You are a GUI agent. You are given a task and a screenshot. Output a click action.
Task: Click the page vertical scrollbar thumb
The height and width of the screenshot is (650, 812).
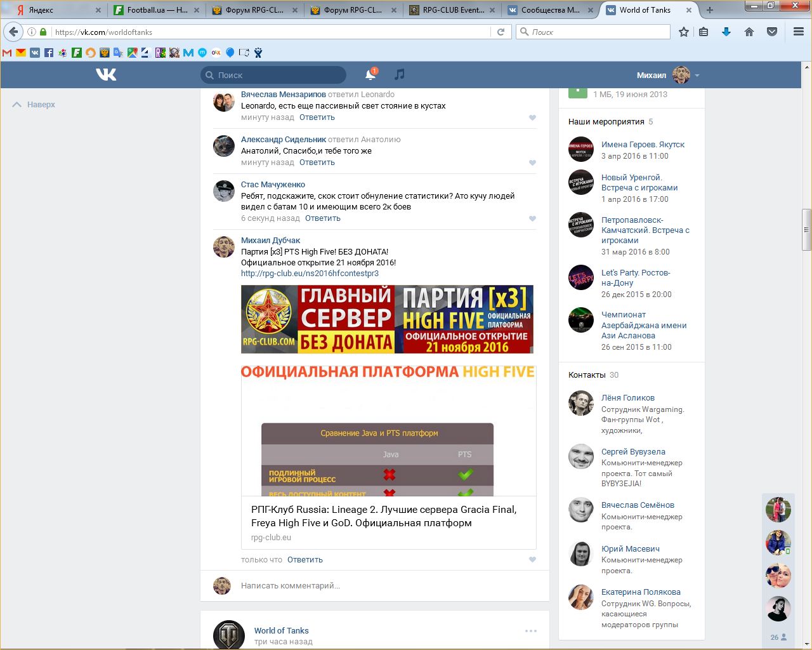click(x=806, y=229)
